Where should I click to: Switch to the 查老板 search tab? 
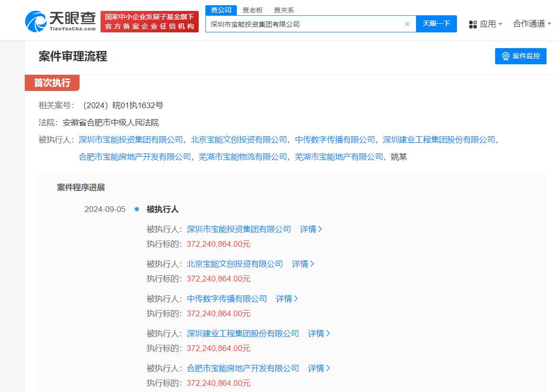click(252, 10)
